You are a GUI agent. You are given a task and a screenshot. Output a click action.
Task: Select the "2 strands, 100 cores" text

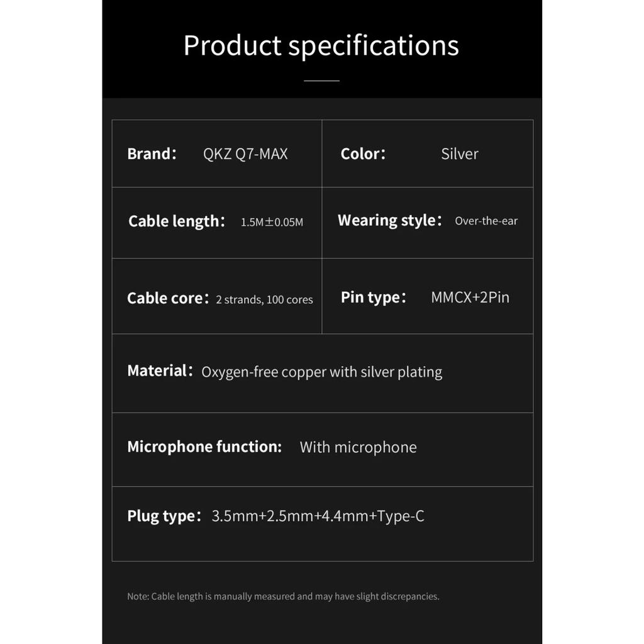pyautogui.click(x=264, y=299)
